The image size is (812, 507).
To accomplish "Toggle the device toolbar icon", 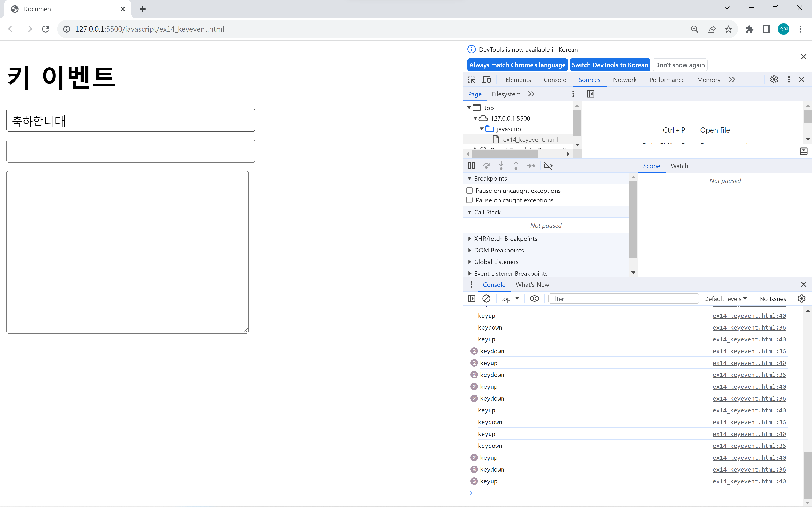I will pos(486,80).
